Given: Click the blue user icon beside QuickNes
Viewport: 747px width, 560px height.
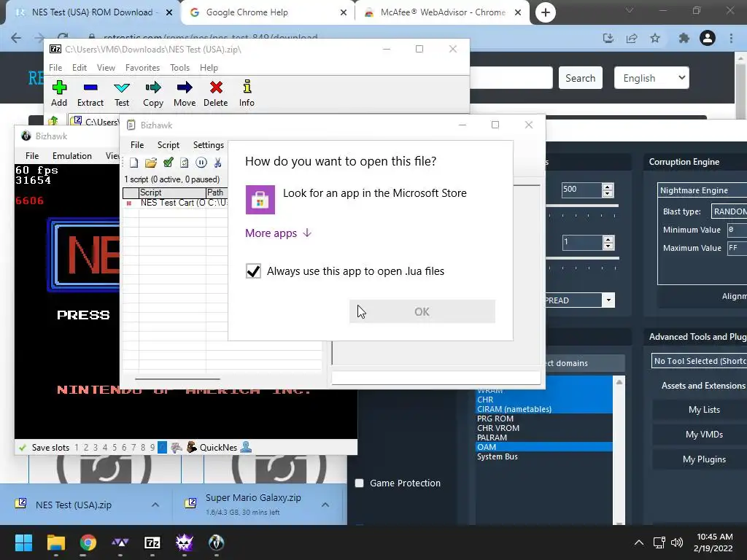Looking at the screenshot, I should 246,447.
